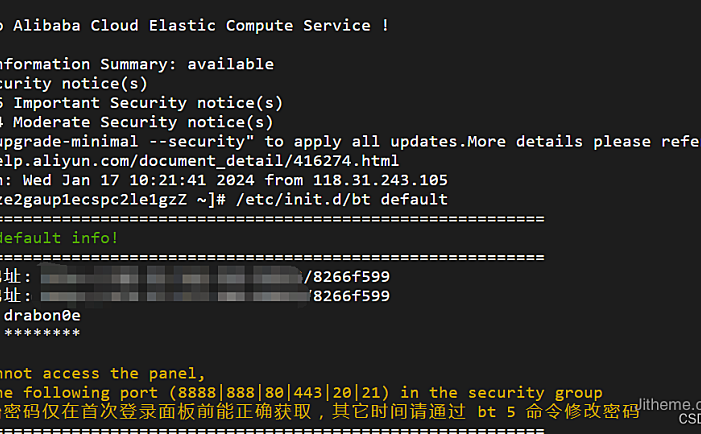This screenshot has height=434, width=701.
Task: Click the masked password asterisks
Action: [42, 333]
